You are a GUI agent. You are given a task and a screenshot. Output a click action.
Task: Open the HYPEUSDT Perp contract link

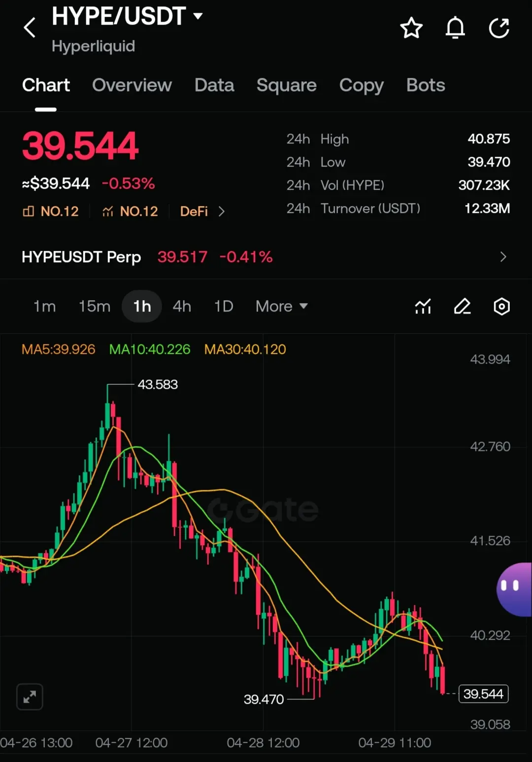81,257
